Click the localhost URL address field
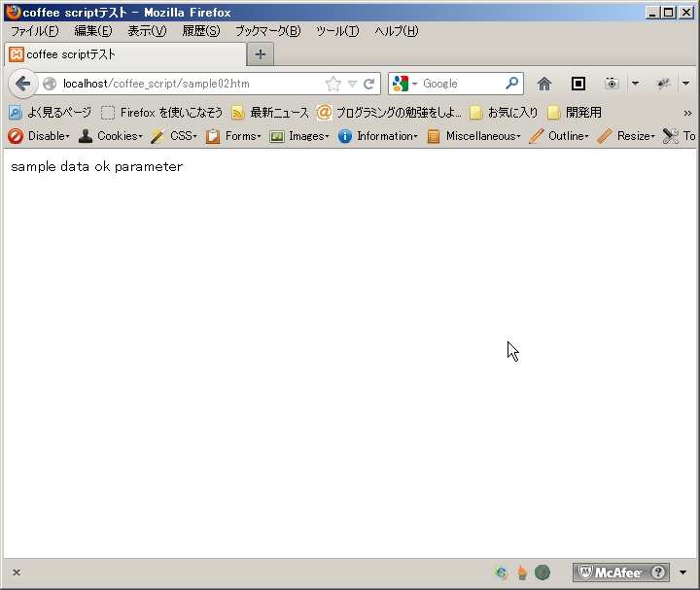Screen dimensions: 700x590 (192, 84)
